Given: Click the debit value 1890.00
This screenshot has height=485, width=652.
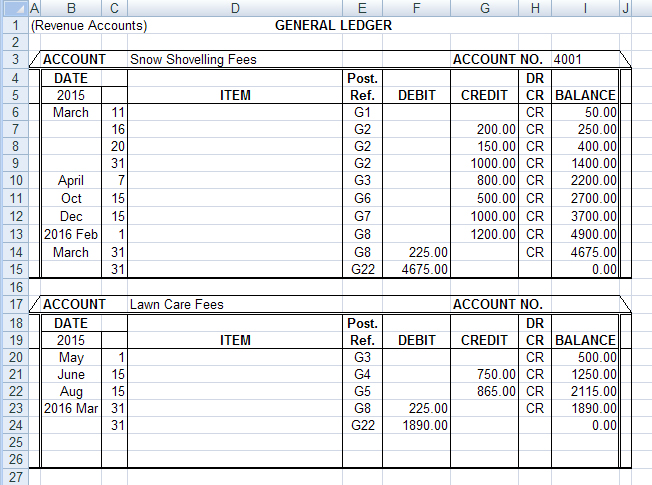Looking at the screenshot, I should pos(425,426).
